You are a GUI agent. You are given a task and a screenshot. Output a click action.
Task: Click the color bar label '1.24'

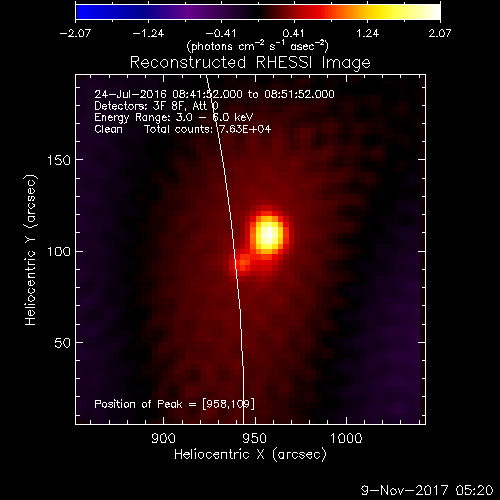tap(367, 33)
